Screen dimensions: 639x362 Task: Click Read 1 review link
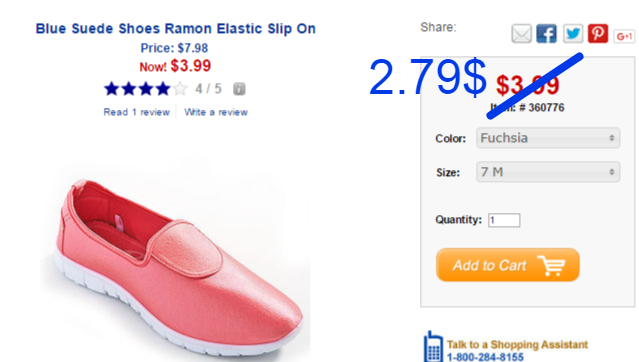[137, 112]
